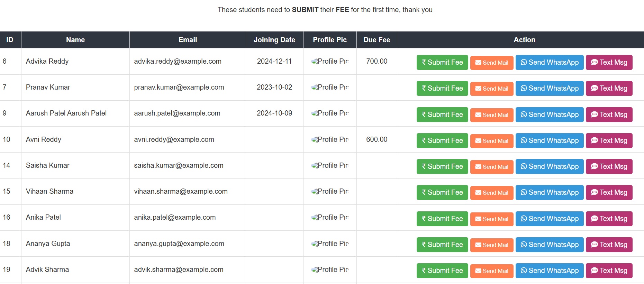Send WhatsApp to Pranav Kumar
This screenshot has width=644, height=284.
[x=550, y=88]
